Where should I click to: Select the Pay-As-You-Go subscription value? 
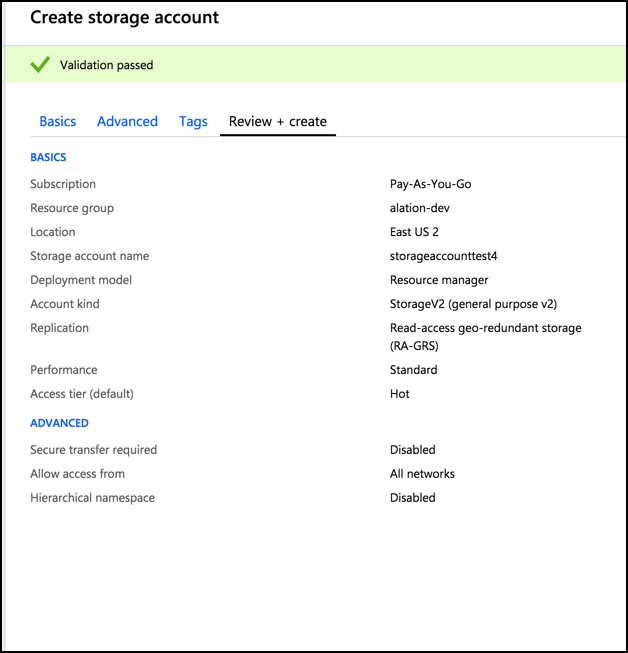pyautogui.click(x=431, y=184)
